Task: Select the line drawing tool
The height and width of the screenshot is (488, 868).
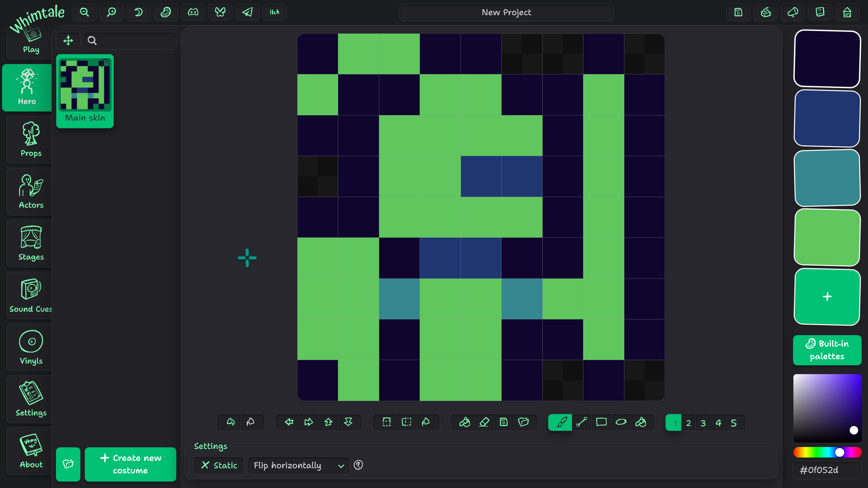Action: 581,422
